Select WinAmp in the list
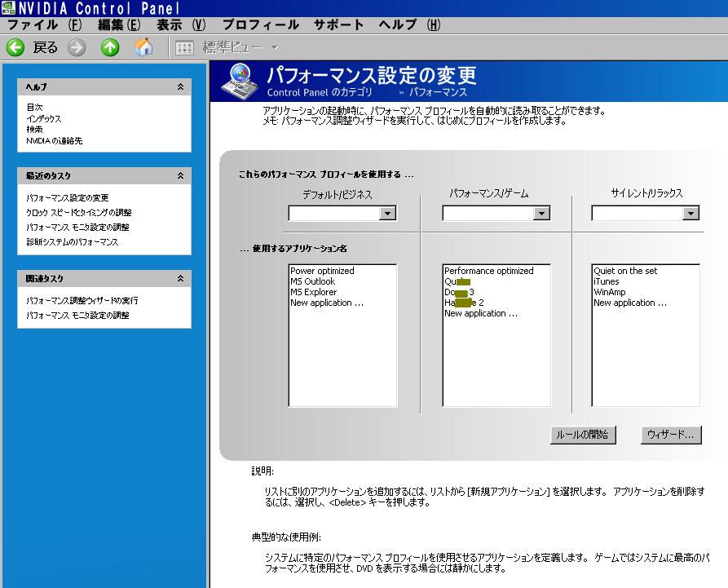Image resolution: width=728 pixels, height=588 pixels. 610,292
